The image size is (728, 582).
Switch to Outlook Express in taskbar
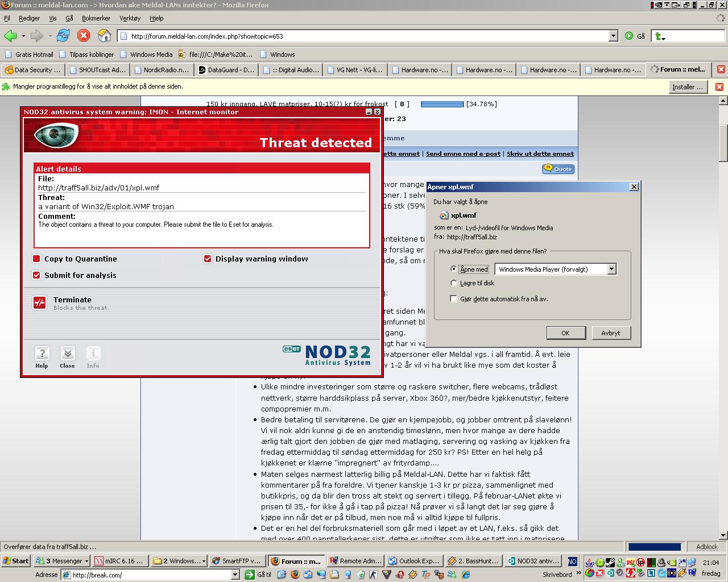pos(415,561)
